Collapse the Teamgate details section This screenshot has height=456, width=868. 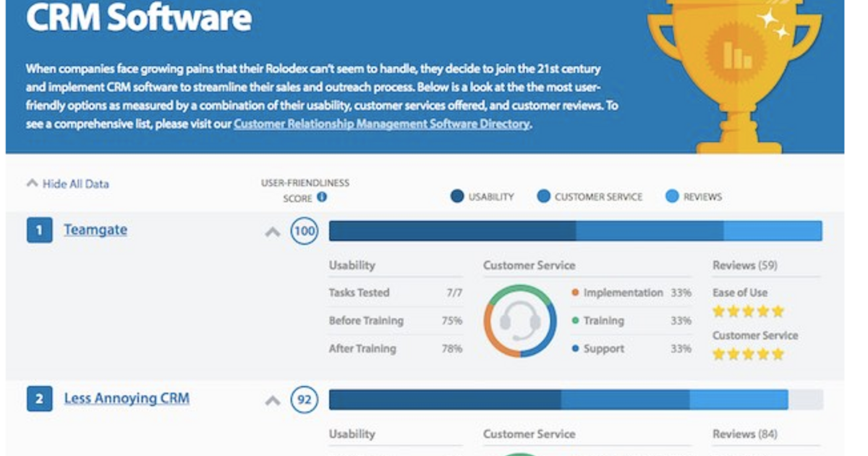[x=273, y=232]
